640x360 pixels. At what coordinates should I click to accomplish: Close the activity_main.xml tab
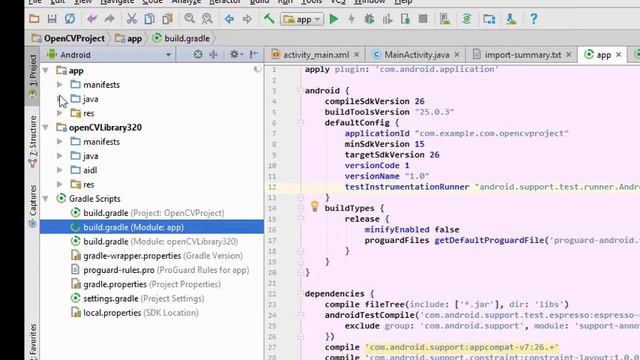pos(357,55)
